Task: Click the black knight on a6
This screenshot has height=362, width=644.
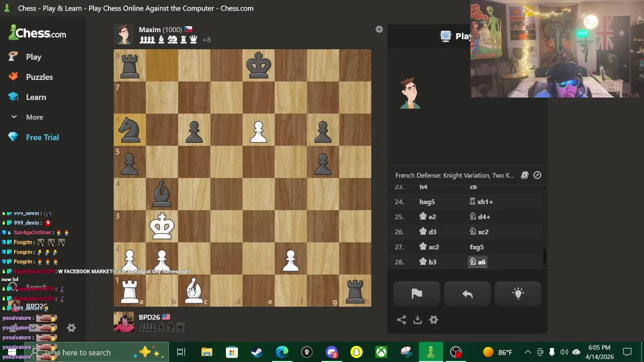Action: coord(130,130)
